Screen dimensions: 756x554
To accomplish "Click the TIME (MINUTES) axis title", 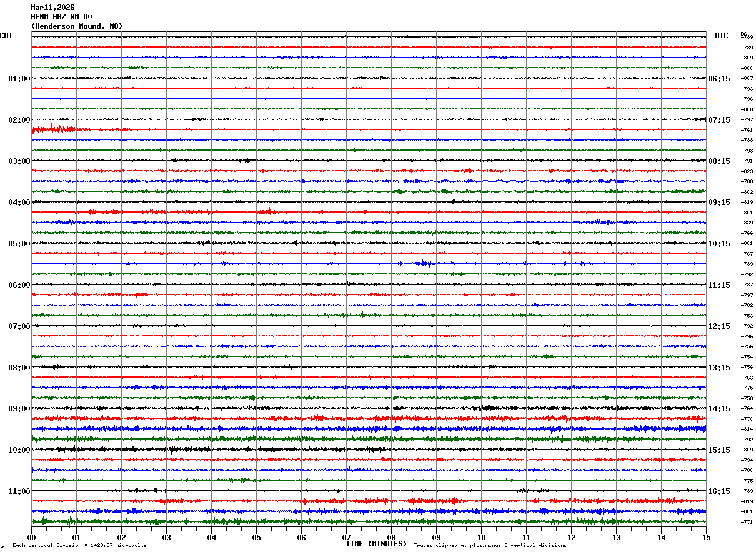I will click(376, 544).
